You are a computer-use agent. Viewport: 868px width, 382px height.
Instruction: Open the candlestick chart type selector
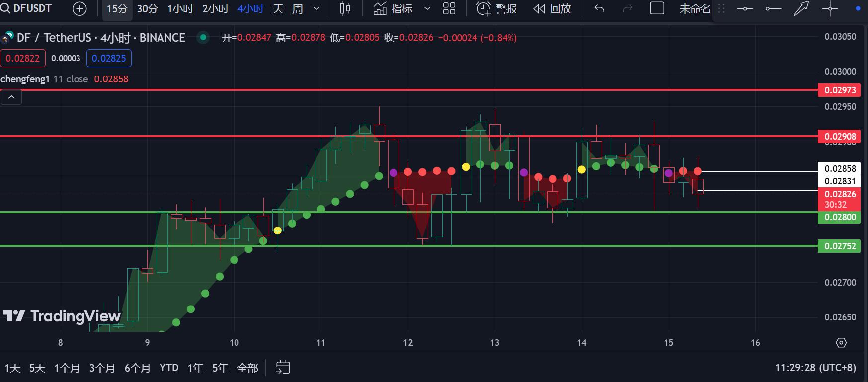pos(345,9)
